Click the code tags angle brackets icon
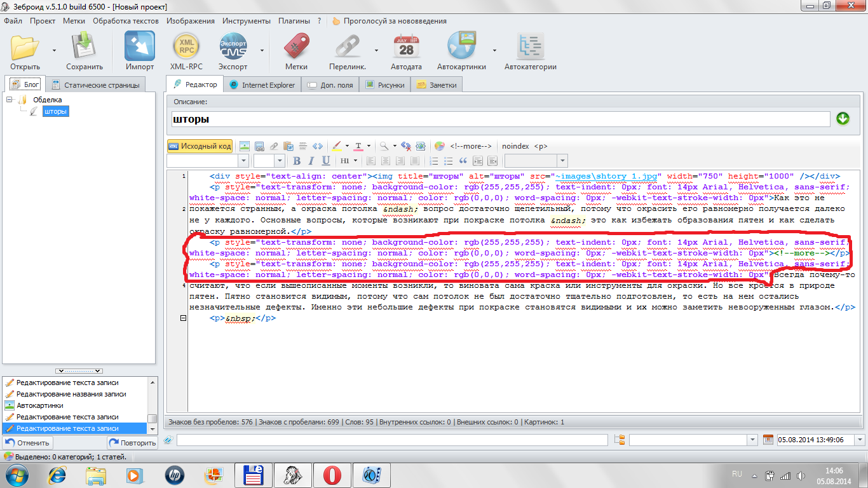868x488 pixels. click(318, 146)
